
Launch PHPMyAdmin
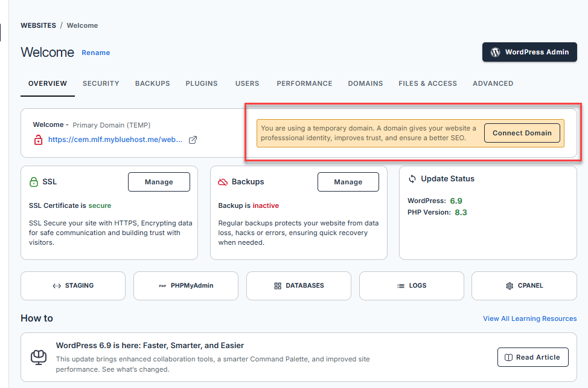coord(186,286)
